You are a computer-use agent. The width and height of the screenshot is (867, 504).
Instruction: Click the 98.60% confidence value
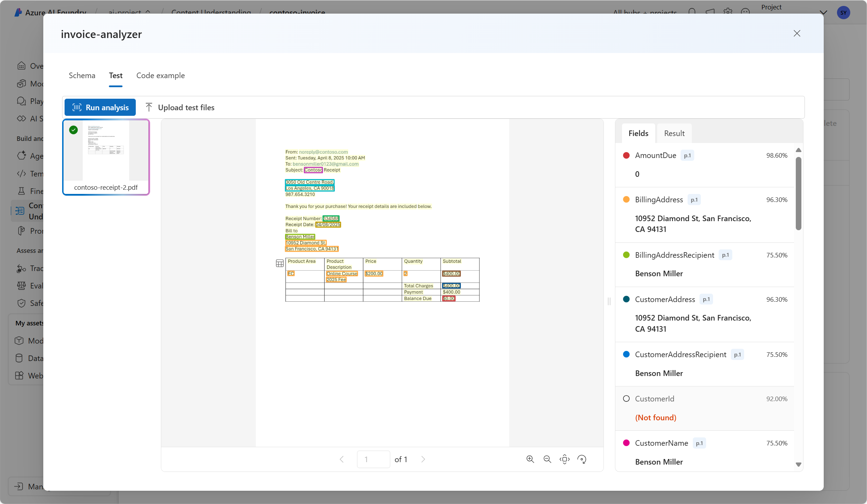click(777, 156)
